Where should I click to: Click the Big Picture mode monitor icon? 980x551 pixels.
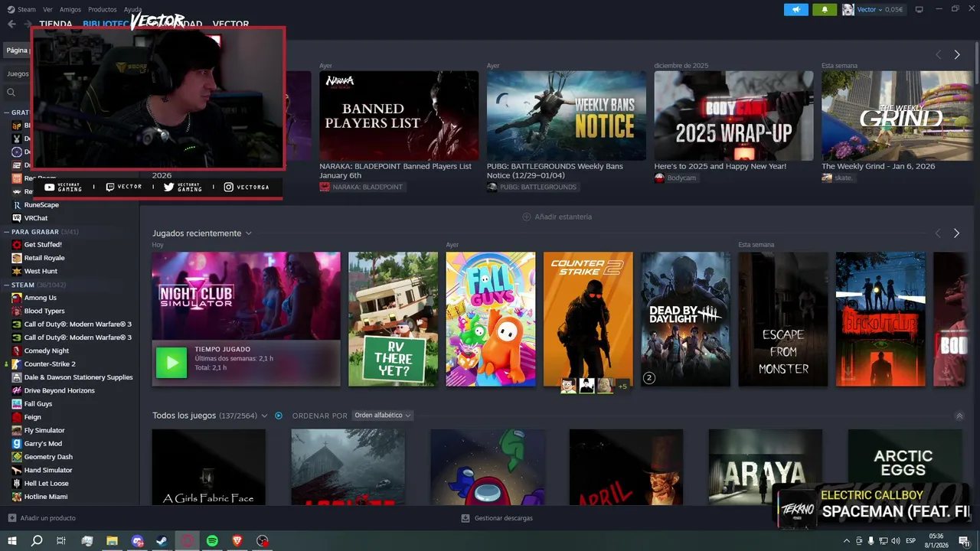coord(919,9)
